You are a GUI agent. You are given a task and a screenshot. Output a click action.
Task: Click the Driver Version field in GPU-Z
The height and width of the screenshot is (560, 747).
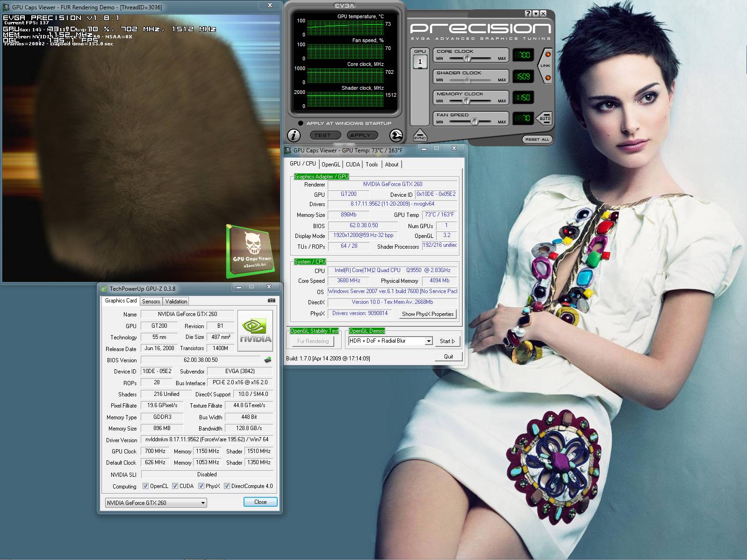(207, 440)
